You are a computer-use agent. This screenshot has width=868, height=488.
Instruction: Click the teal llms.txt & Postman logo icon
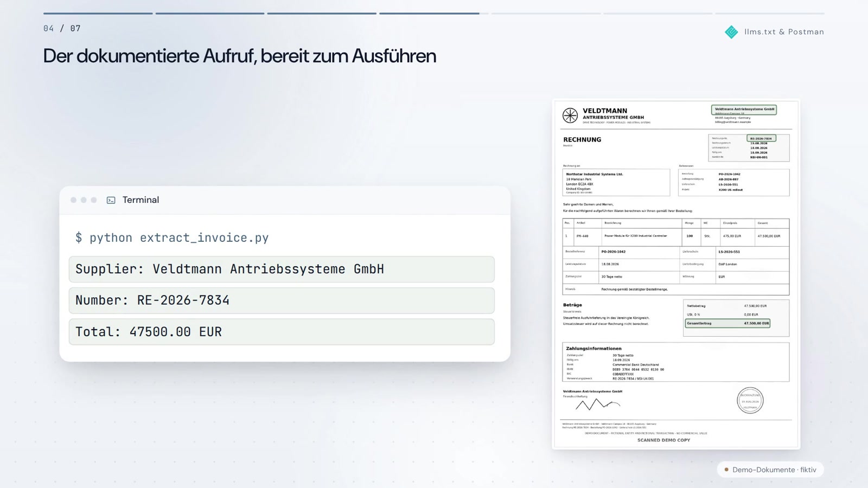point(731,32)
